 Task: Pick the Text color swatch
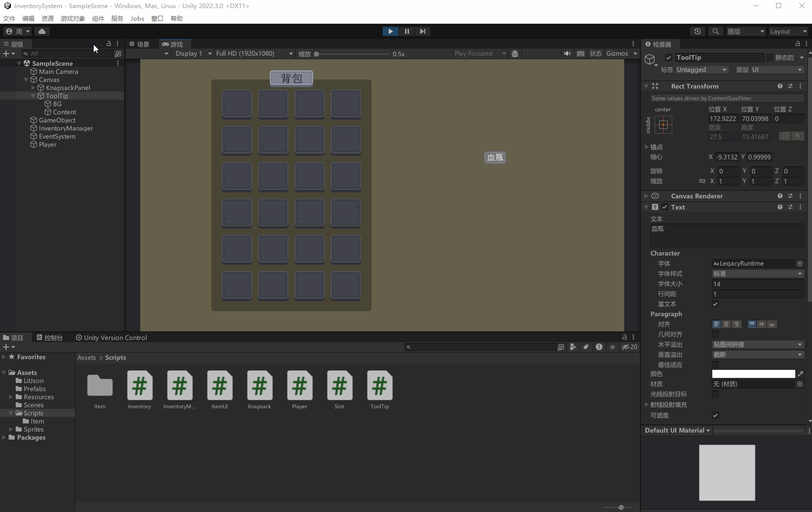pos(753,374)
